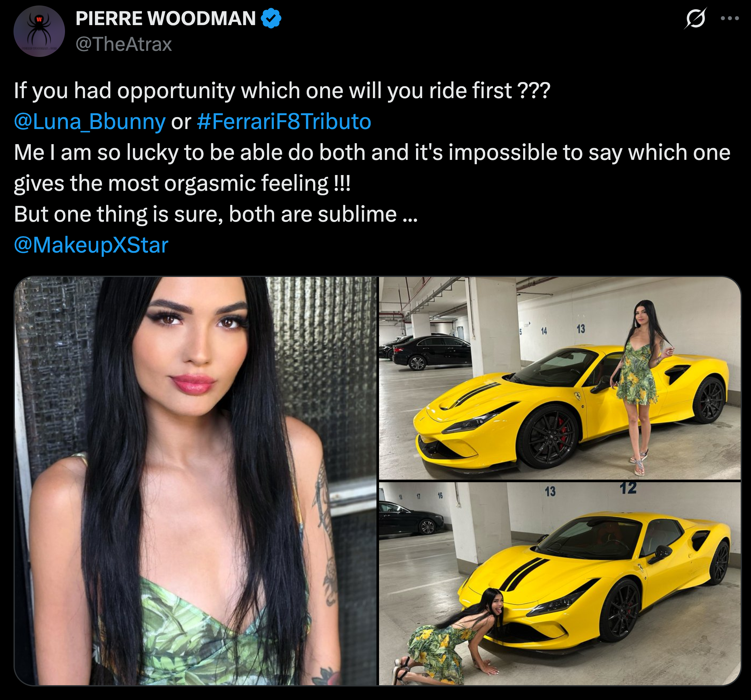Click the 'Me I am so lucky' line
This screenshot has width=751, height=700.
[372, 152]
